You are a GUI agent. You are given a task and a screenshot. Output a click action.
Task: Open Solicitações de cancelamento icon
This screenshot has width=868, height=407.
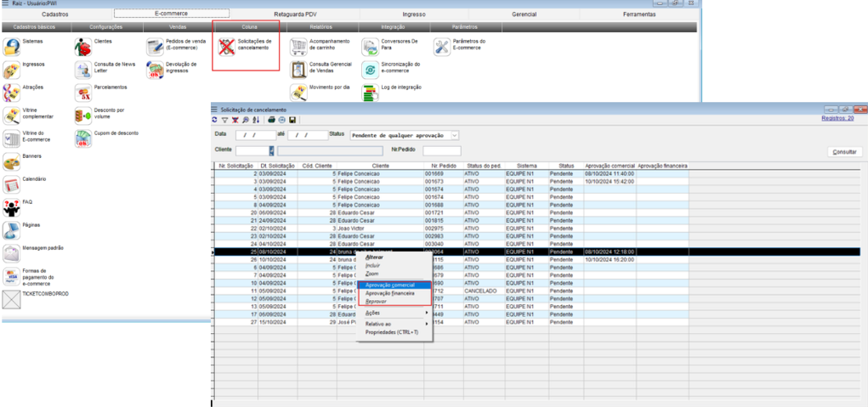[x=225, y=46]
